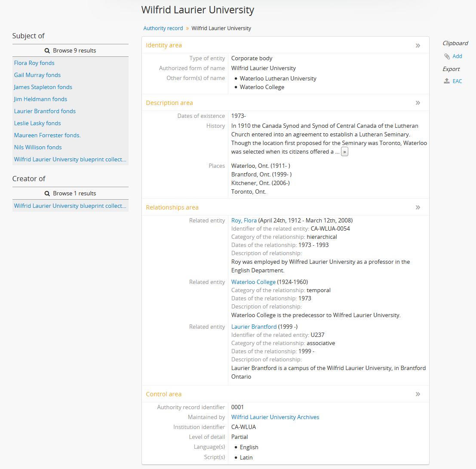This screenshot has height=469, width=476.
Task: Open the Gail Murray fonds
Action: [37, 75]
